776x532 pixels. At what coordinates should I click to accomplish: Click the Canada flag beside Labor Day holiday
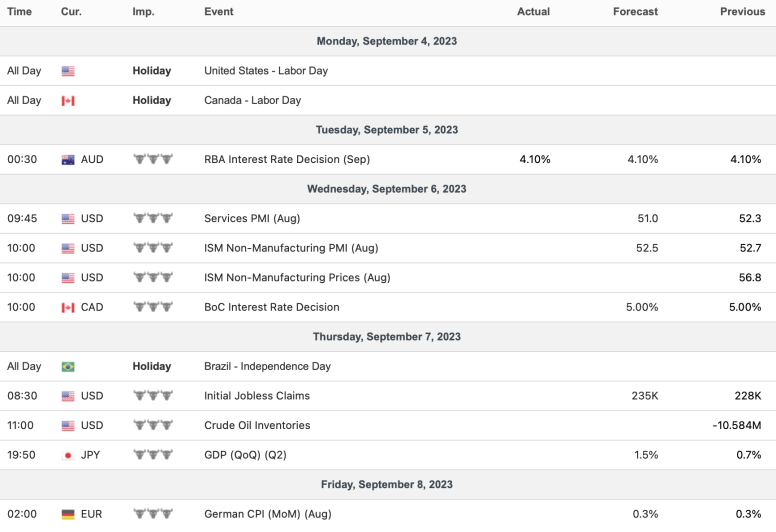pos(68,101)
